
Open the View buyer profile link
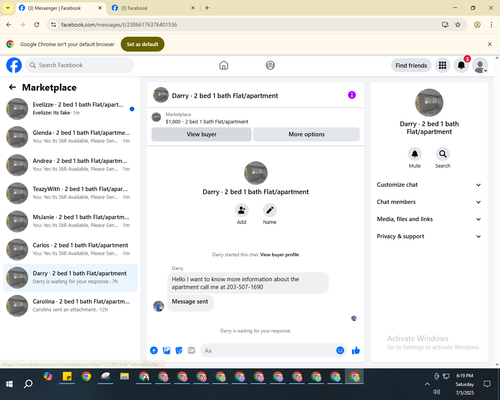[x=279, y=255]
